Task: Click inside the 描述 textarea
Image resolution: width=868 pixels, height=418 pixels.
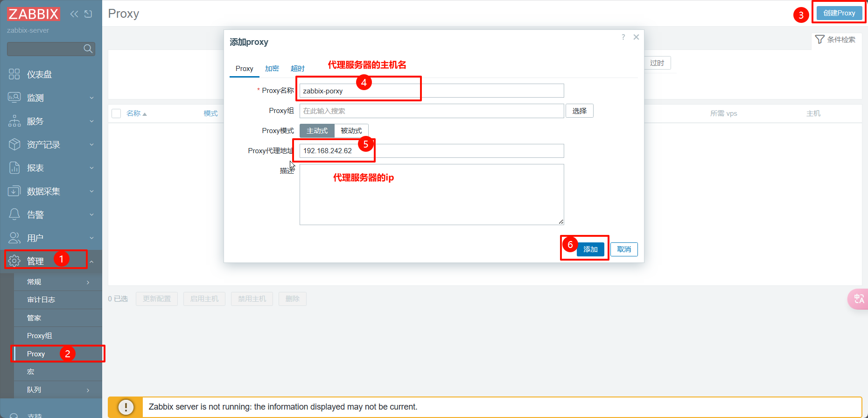Action: point(432,194)
